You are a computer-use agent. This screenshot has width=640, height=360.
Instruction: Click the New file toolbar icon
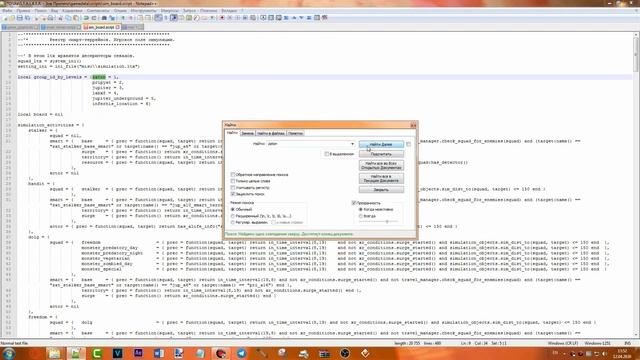tap(5, 18)
